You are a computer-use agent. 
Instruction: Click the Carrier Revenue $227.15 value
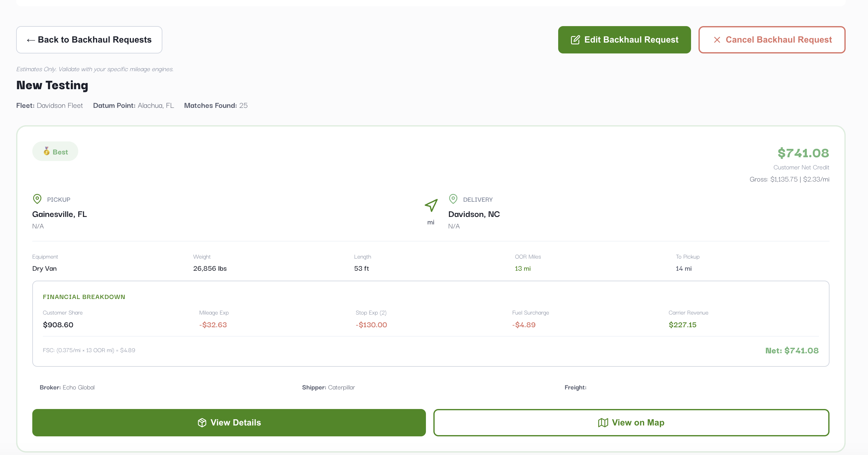(682, 325)
